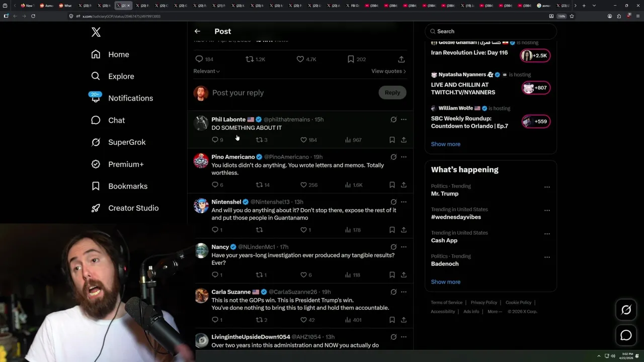Join LIVE AND CHILLIN AT TWITCH.TV/NYANNERS space
Viewport: 644px width, 362px height.
(x=536, y=88)
